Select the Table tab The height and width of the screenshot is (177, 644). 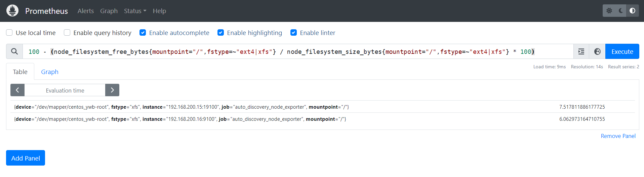click(20, 72)
